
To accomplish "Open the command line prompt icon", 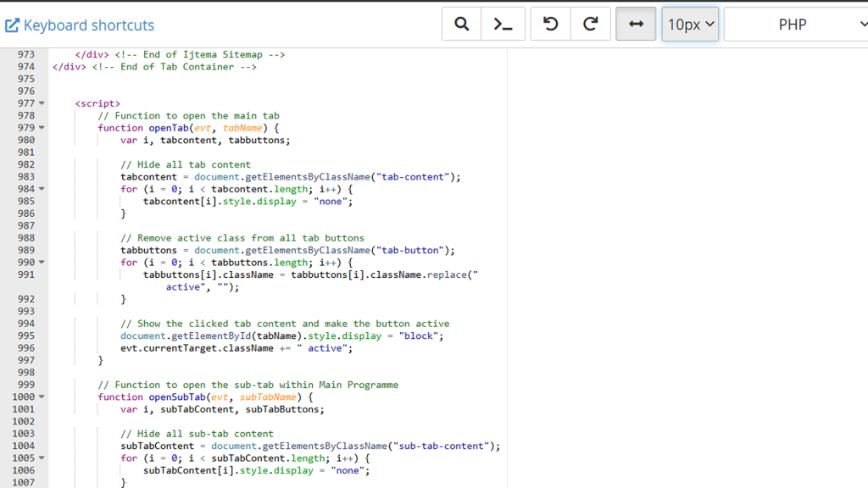I will click(x=504, y=25).
